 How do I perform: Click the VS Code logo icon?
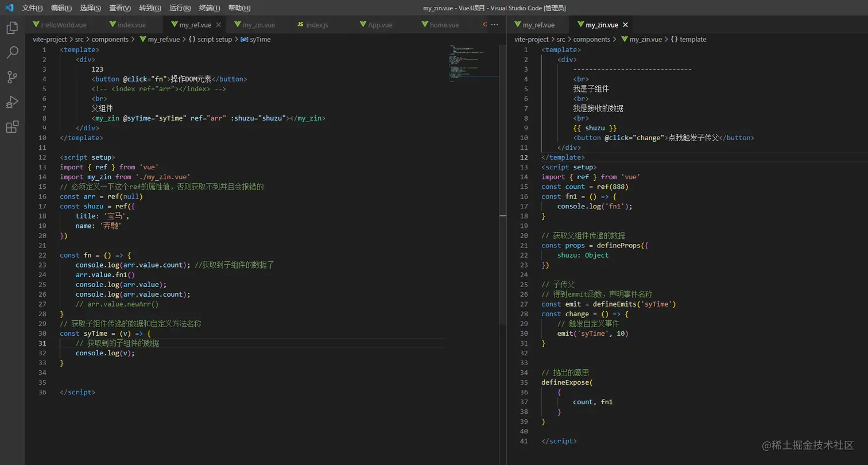tap(9, 7)
